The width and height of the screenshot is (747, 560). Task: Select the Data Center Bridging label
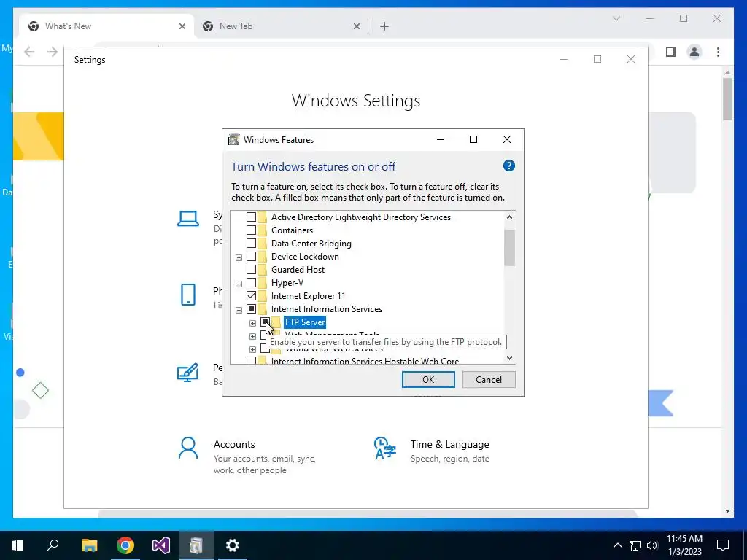pyautogui.click(x=311, y=244)
